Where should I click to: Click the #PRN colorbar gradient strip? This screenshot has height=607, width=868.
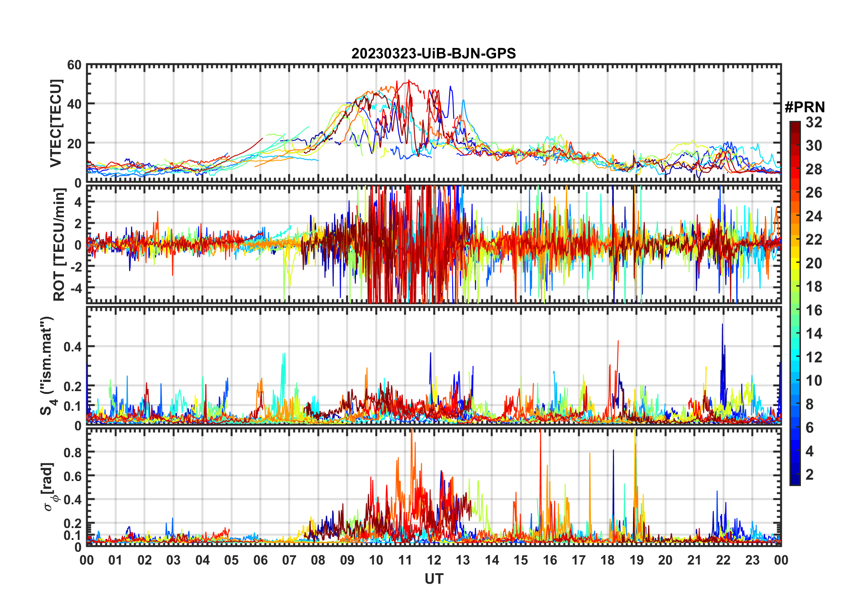click(795, 303)
